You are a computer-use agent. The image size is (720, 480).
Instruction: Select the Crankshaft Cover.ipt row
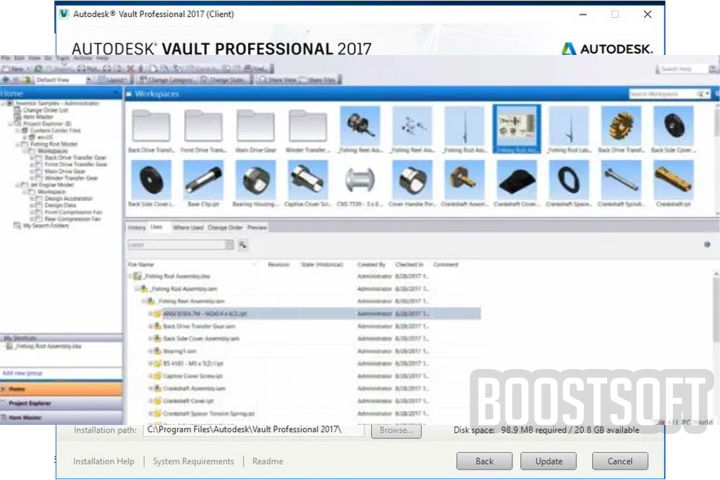[x=304, y=401]
